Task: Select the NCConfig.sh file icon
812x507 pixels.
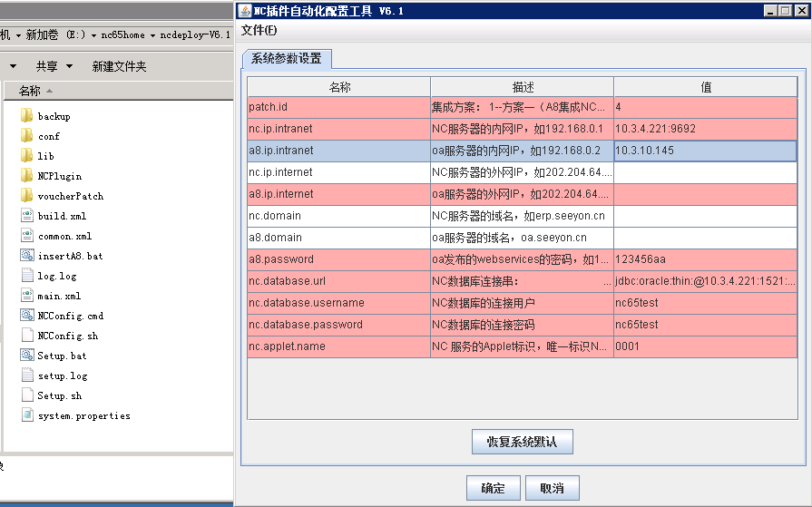Action: 27,335
